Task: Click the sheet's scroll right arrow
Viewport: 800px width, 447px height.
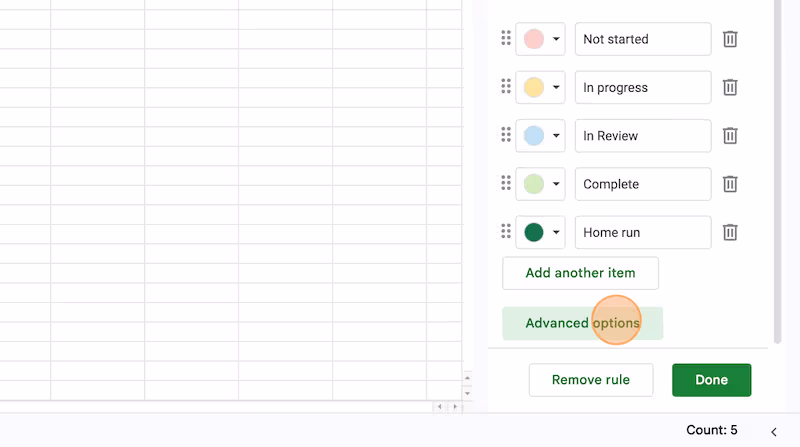Action: 455,407
